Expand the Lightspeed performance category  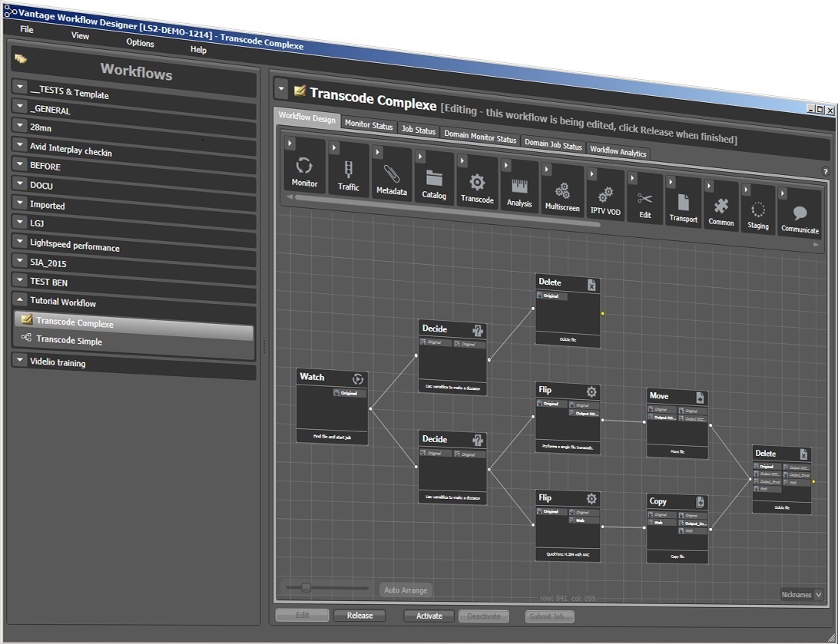tap(20, 241)
